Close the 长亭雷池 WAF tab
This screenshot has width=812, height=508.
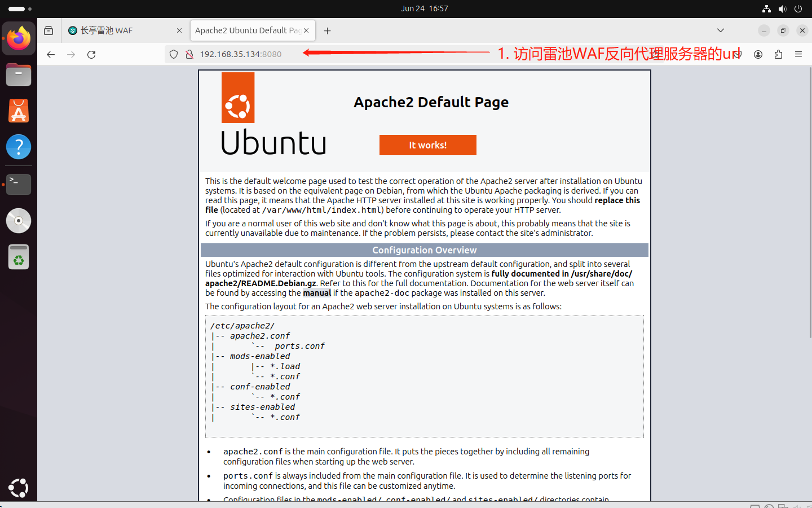coord(179,30)
